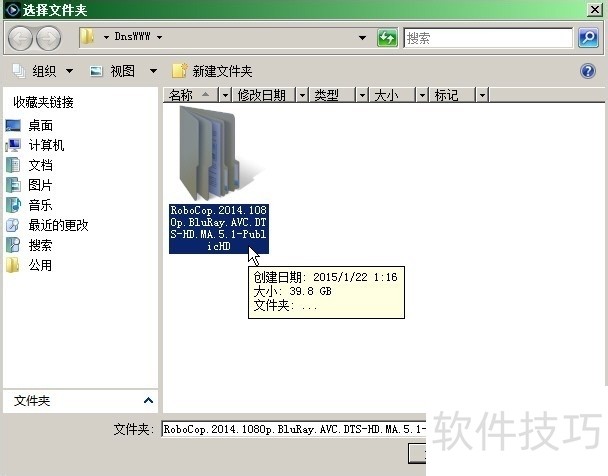Viewport: 608px width, 476px height.
Task: Open 计算机 from favorite links
Action: [46, 145]
